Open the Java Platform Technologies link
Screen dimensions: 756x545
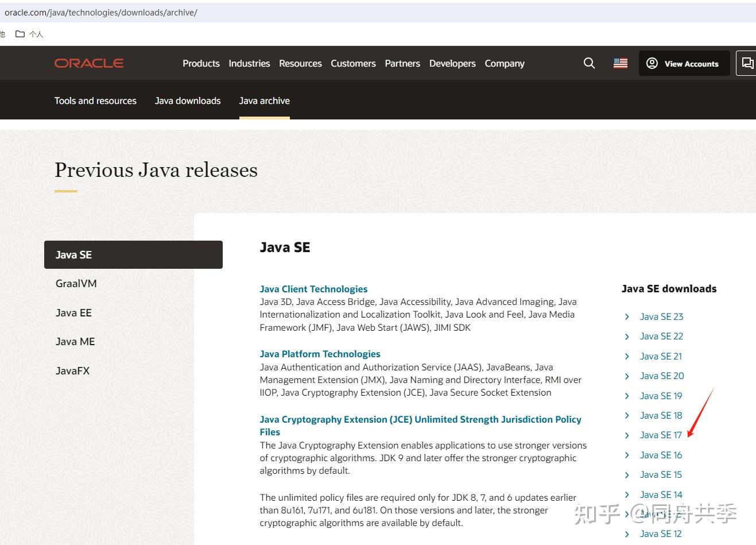320,354
